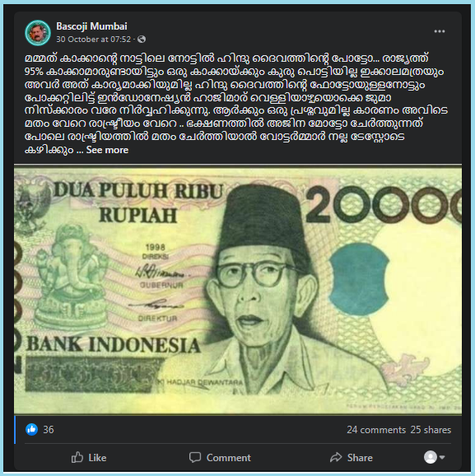This screenshot has width=475, height=476.
Task: Open the 24 comments list
Action: point(376,430)
